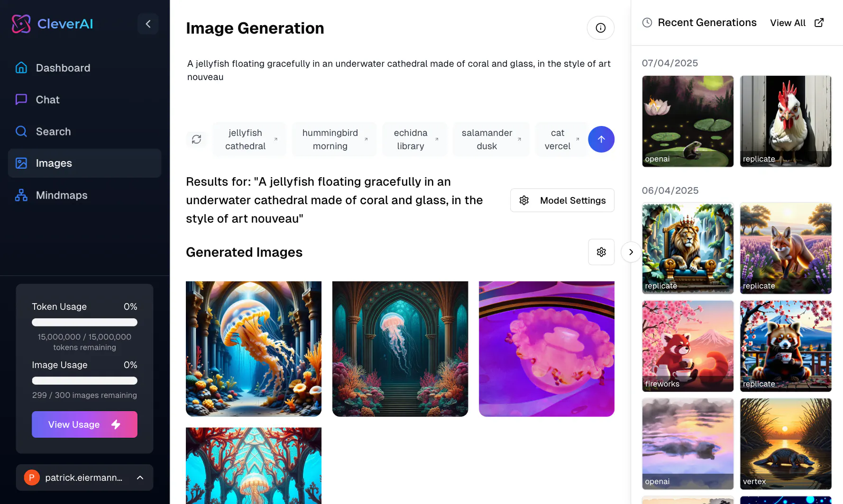Go to Search in the sidebar

84,131
